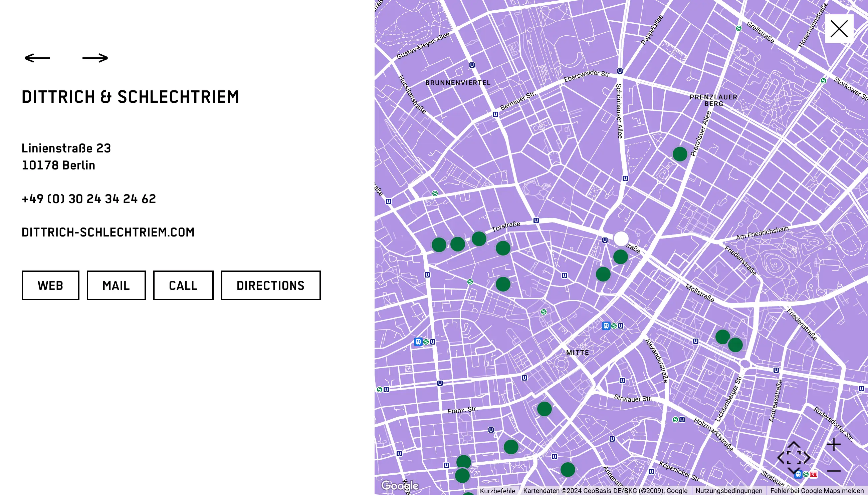Click S-Bahn icon near Storkower Str.
The image size is (868, 495).
[823, 81]
